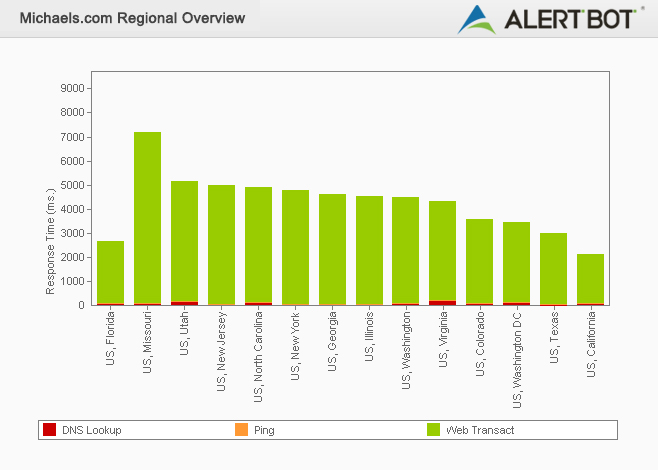Click the US, Georgia bar
658x470 pixels.
pyautogui.click(x=333, y=249)
